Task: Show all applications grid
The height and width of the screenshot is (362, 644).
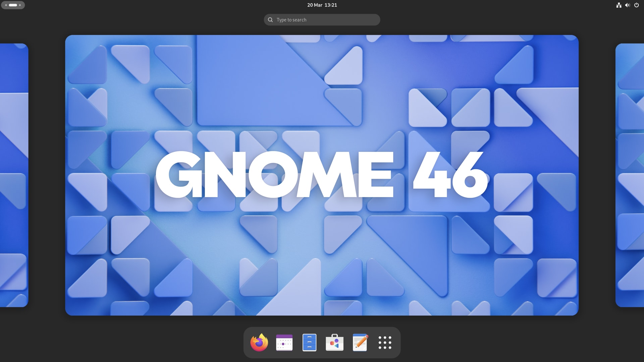Action: coord(385,343)
